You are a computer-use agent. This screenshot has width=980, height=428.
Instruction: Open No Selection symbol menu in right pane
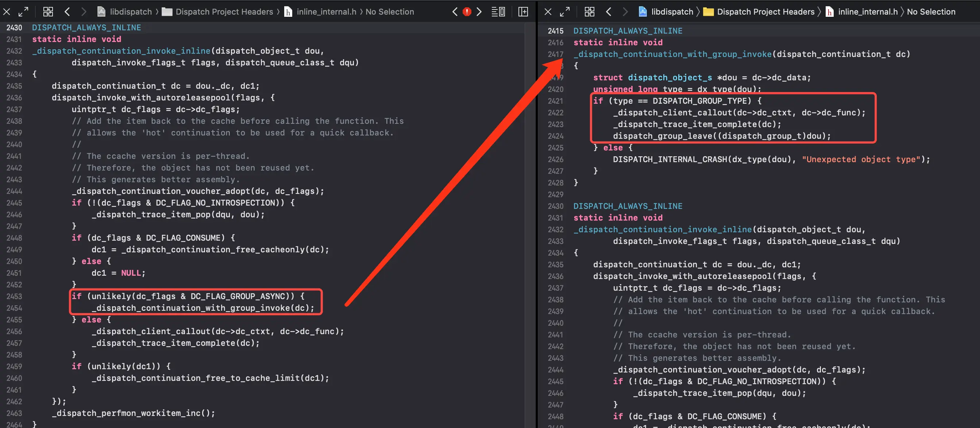tap(931, 12)
